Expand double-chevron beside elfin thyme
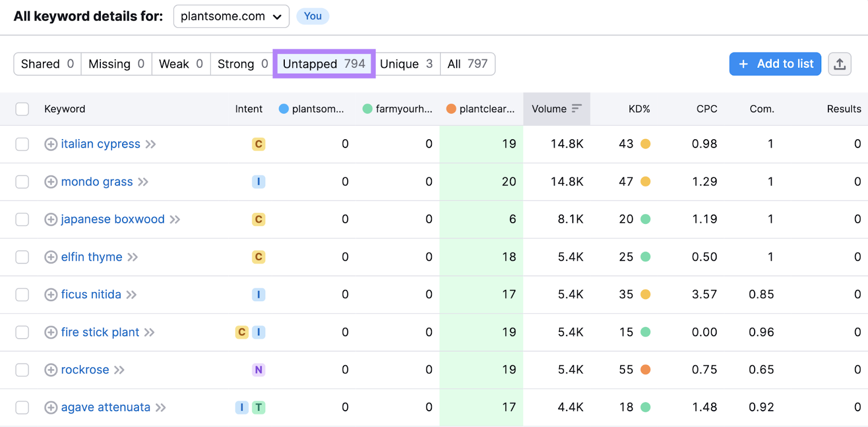This screenshot has width=868, height=427. pos(133,257)
